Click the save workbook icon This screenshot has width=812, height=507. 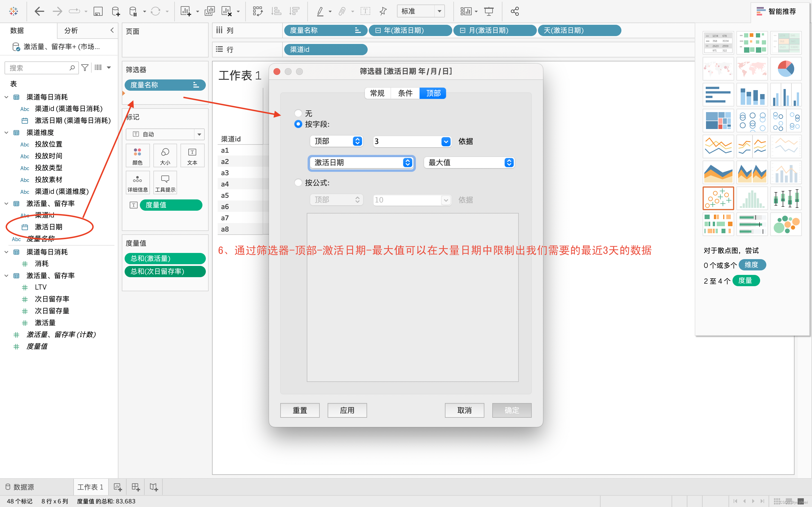(98, 11)
